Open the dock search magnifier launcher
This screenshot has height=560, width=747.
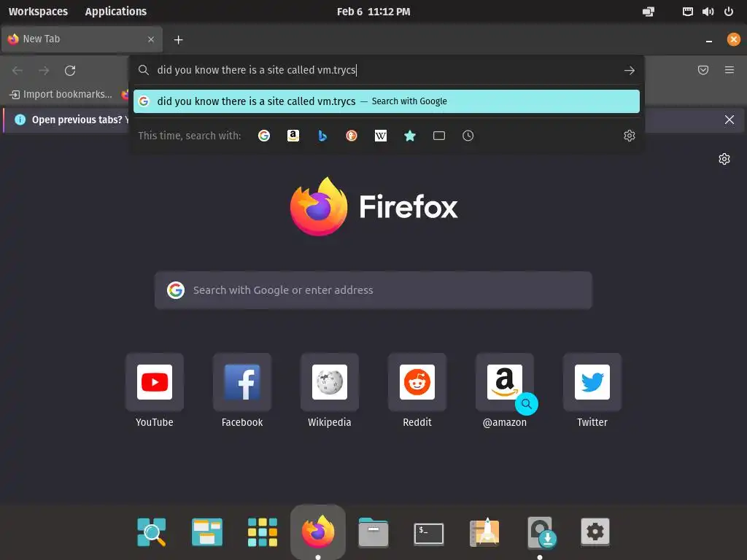tap(152, 532)
